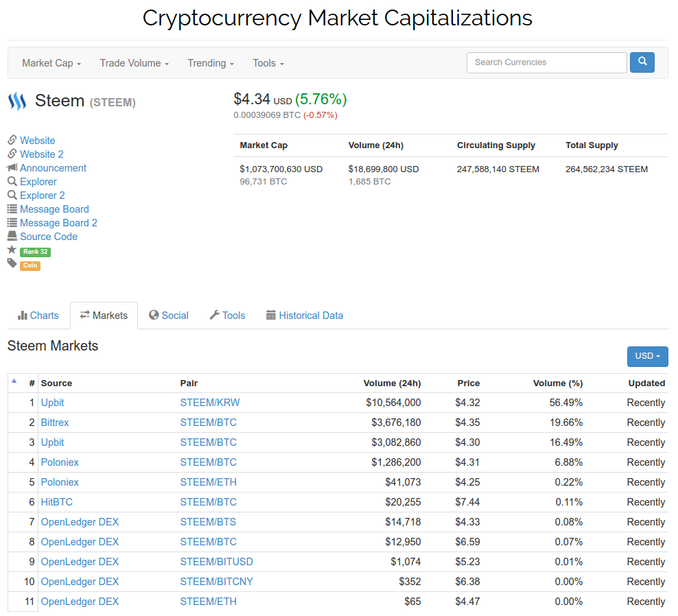Open the STEEM/KRW pair link
This screenshot has width=678, height=616.
tap(210, 403)
